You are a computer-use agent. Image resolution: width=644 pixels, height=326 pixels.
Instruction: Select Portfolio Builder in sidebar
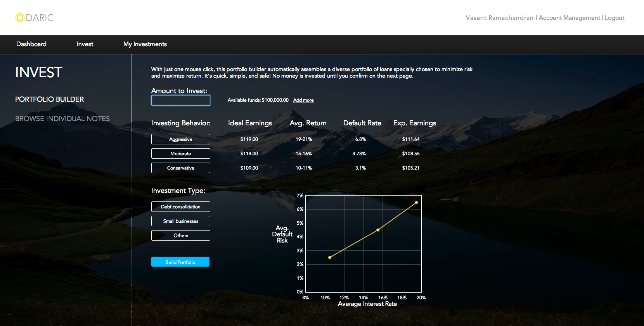click(x=50, y=99)
